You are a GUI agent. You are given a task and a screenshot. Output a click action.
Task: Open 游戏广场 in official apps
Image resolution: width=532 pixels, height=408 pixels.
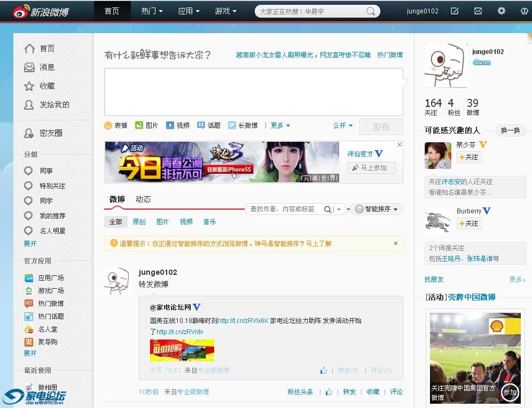click(x=44, y=291)
